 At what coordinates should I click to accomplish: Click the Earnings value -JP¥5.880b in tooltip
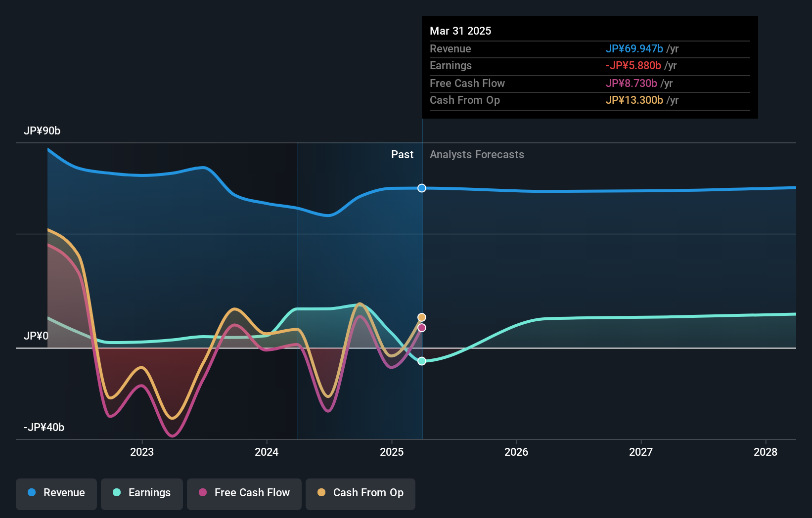[633, 65]
